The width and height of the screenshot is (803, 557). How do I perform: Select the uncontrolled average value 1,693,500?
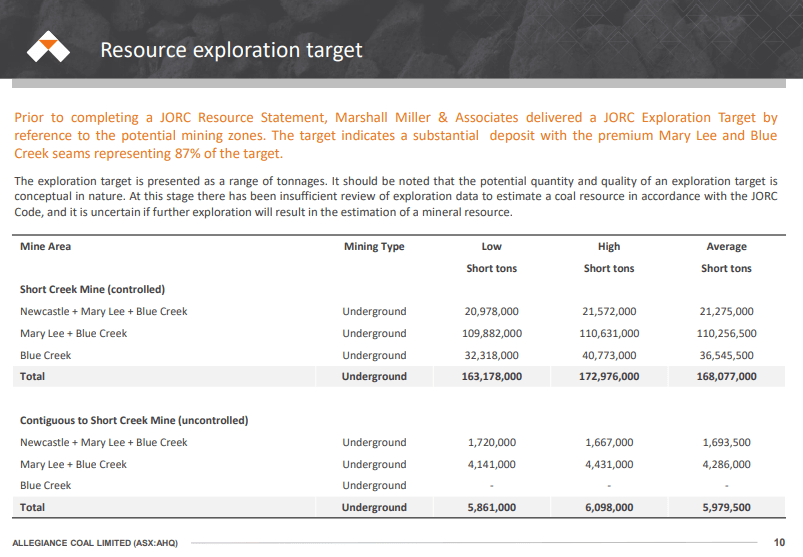point(726,442)
